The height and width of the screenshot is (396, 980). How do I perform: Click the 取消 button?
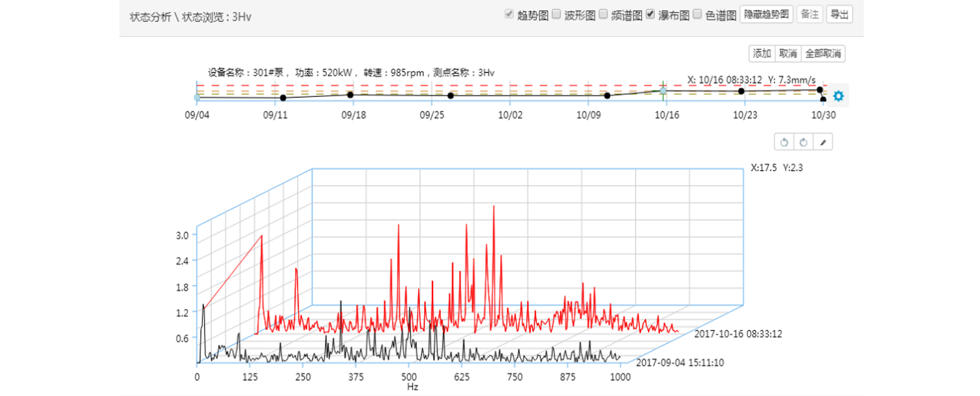787,54
